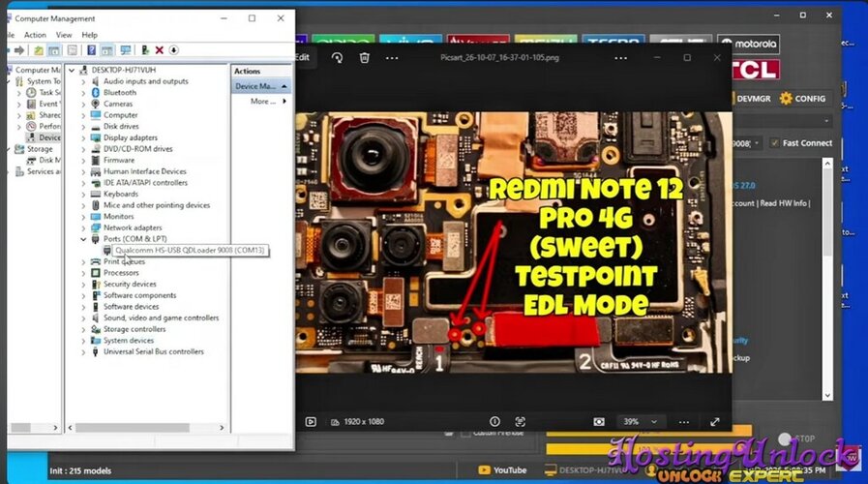Open the Action menu
Image resolution: width=868 pixels, height=484 pixels.
(x=35, y=35)
